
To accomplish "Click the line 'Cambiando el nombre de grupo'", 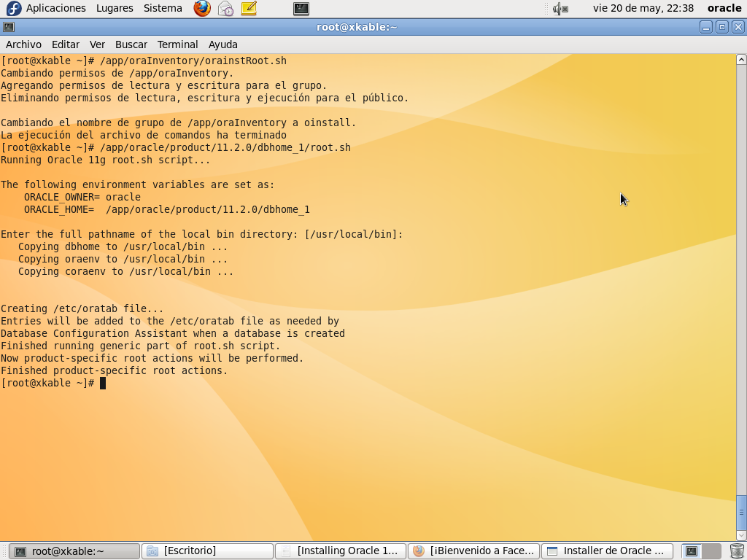I will pyautogui.click(x=179, y=122).
